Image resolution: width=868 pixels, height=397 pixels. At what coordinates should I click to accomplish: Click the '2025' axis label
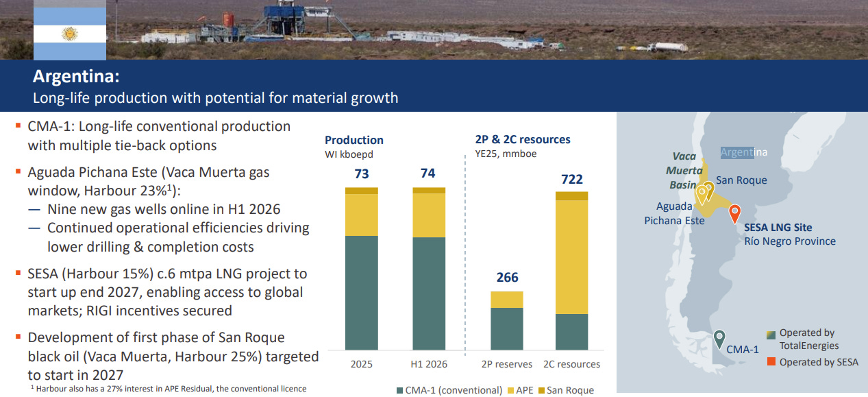click(x=361, y=364)
